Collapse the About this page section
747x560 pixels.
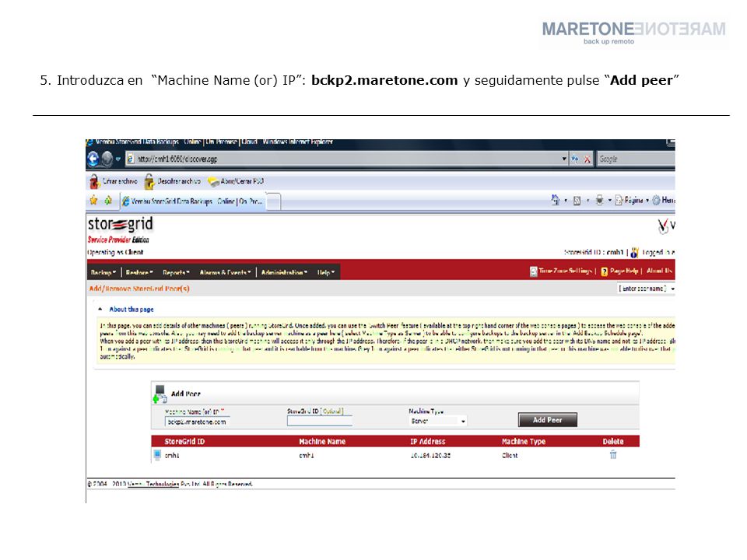point(100,309)
